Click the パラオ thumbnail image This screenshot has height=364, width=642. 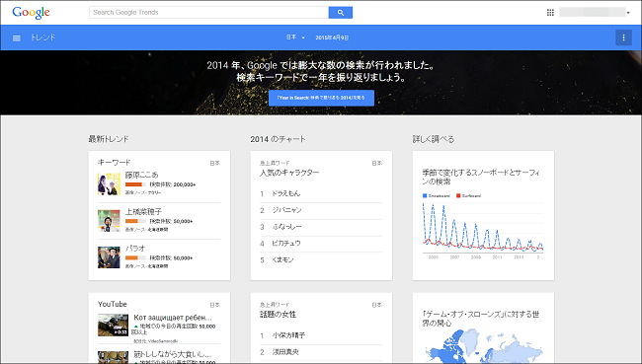(x=109, y=257)
